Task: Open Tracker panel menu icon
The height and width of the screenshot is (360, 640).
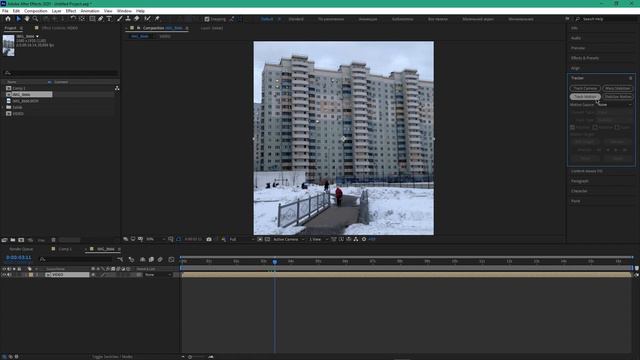Action: click(x=631, y=78)
